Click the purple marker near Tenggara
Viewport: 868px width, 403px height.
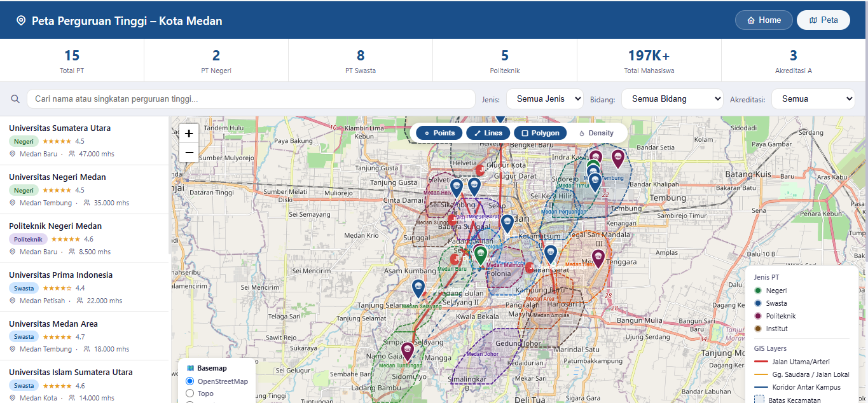tap(598, 258)
